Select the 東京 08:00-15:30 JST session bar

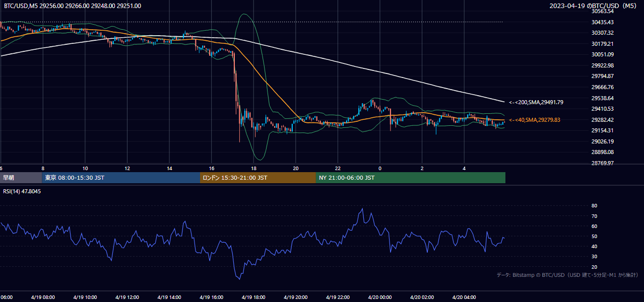121,178
